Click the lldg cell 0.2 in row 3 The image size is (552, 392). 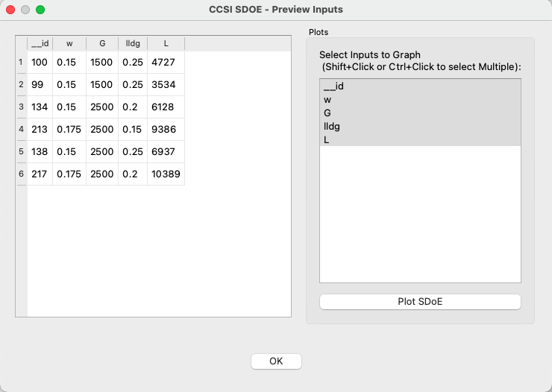pyautogui.click(x=133, y=107)
